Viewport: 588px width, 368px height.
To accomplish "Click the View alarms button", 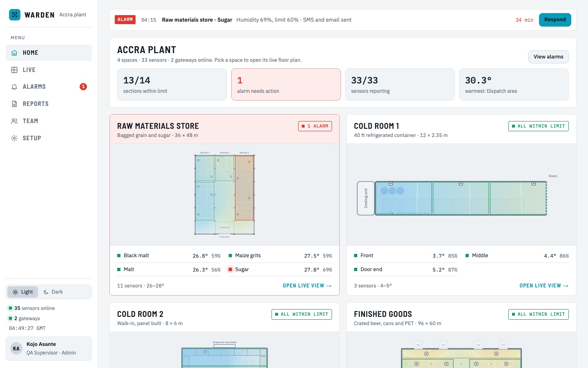I will point(548,57).
